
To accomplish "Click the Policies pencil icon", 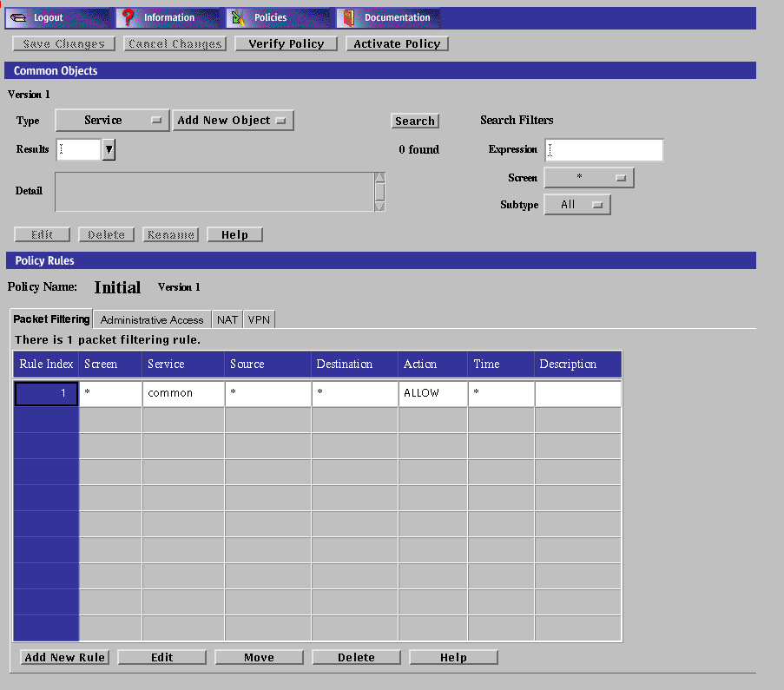I will 238,18.
